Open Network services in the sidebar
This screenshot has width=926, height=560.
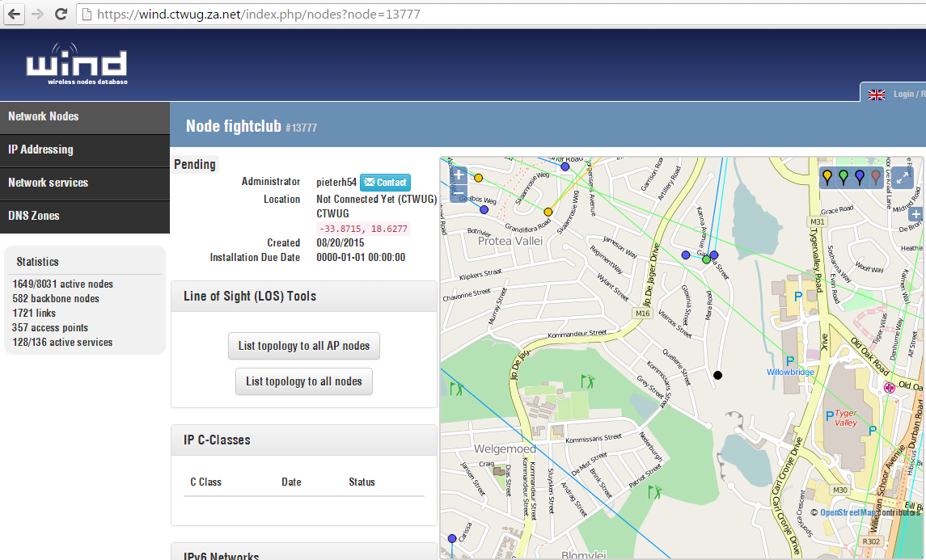[x=85, y=183]
